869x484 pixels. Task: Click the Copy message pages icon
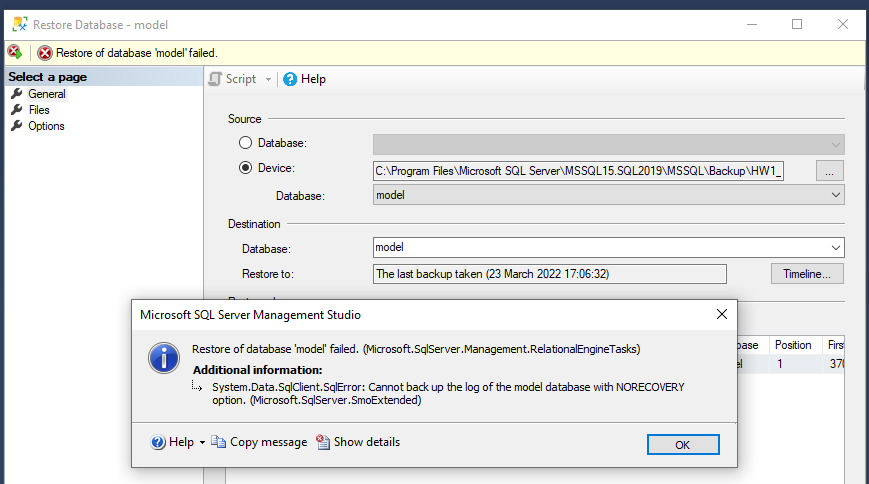[218, 442]
